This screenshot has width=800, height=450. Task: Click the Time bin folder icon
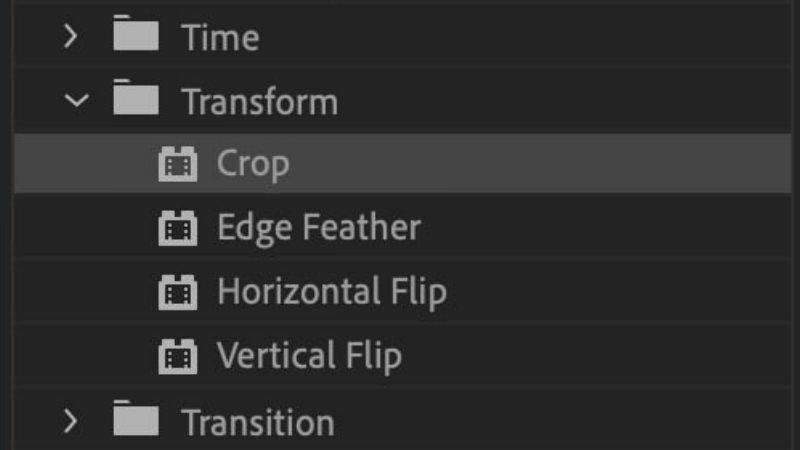tap(136, 36)
